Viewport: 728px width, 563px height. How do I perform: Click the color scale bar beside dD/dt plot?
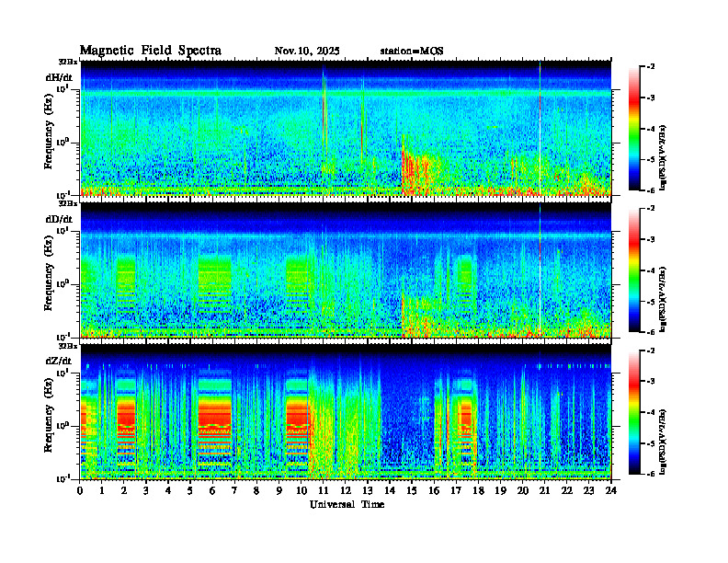click(x=634, y=270)
